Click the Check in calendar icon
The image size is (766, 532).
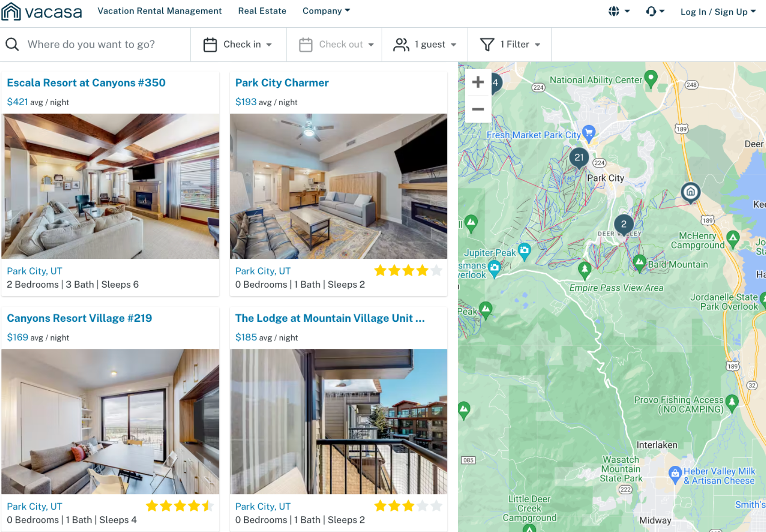pos(210,44)
